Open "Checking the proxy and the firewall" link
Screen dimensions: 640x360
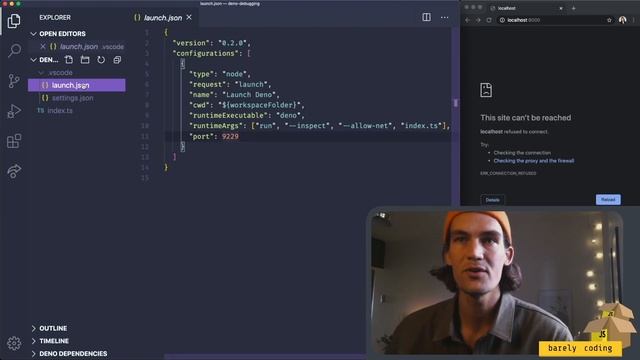534,161
